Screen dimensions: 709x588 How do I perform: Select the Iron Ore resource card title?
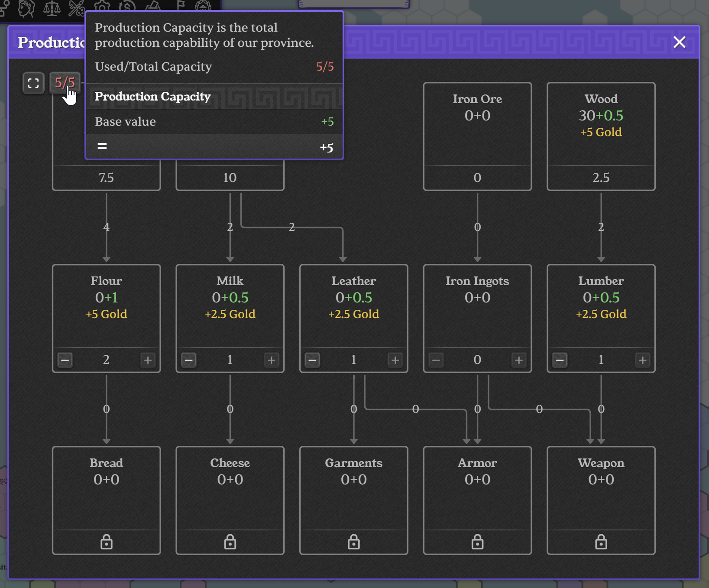point(477,99)
